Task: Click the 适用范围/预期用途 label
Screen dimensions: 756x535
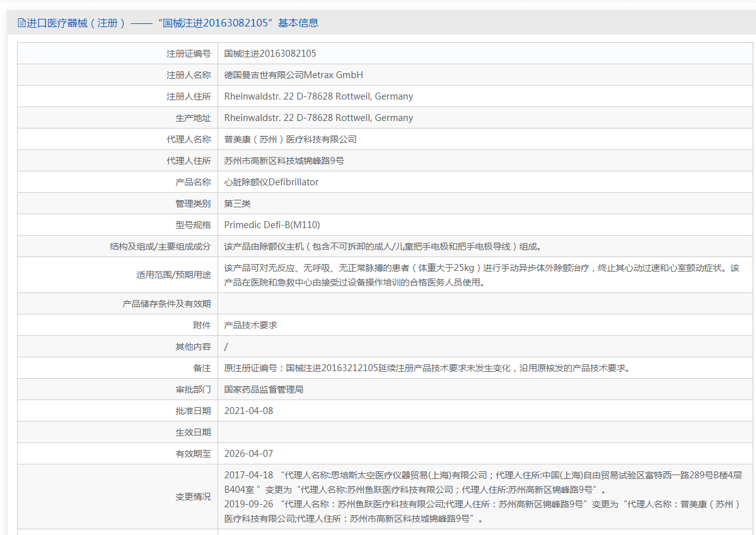Action: click(x=173, y=275)
